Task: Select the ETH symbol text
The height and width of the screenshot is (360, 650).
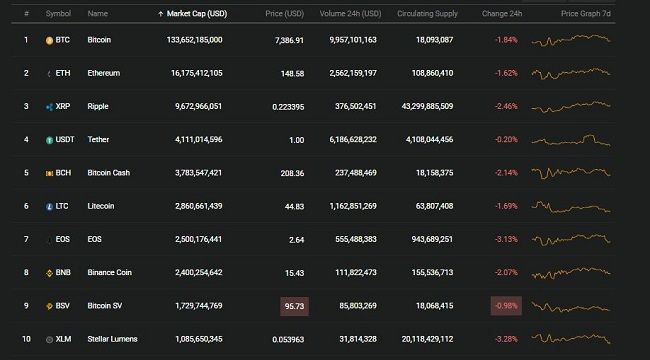Action: (63, 73)
